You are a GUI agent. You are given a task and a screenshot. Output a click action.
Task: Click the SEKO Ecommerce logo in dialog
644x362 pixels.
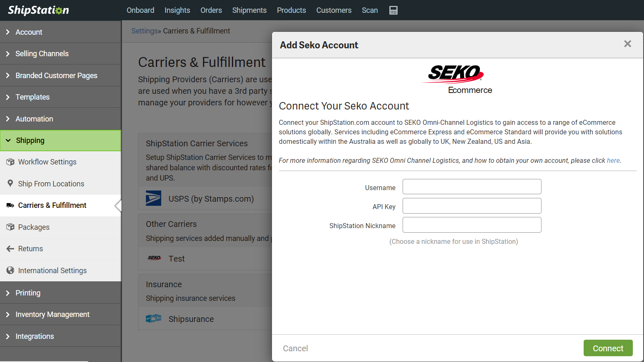coord(458,79)
